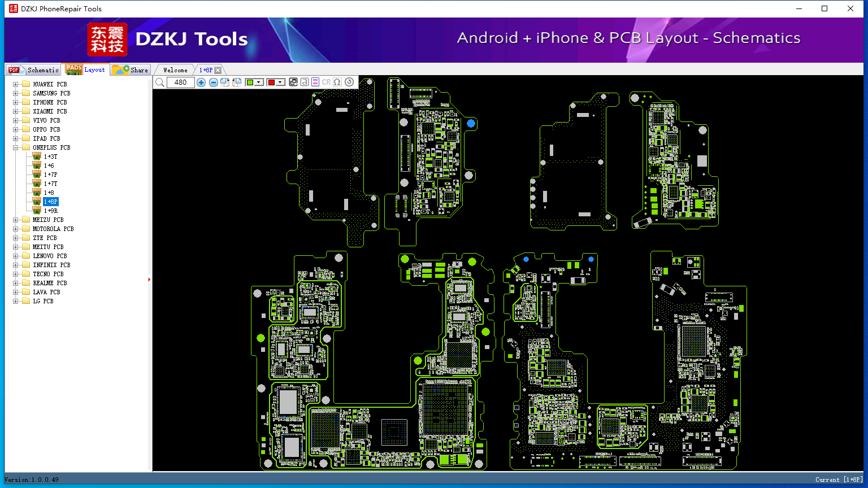
Task: Click the red color swatch
Action: coord(271,82)
